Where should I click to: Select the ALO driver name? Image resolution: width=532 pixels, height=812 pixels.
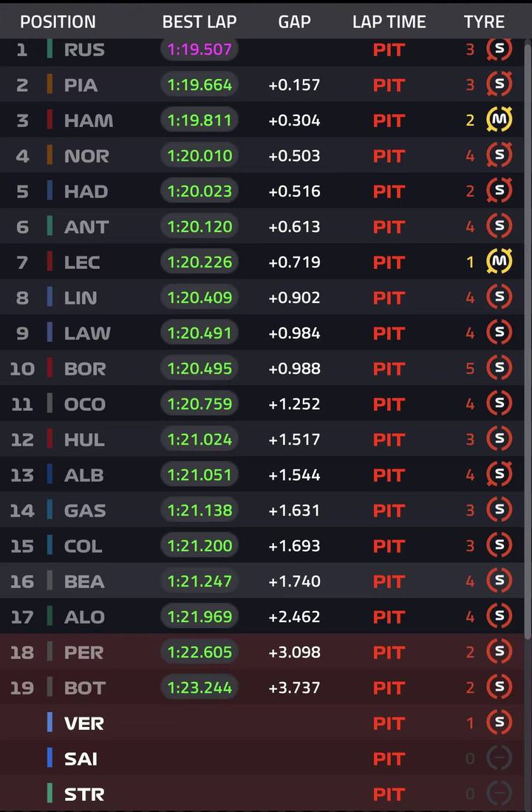pos(84,617)
